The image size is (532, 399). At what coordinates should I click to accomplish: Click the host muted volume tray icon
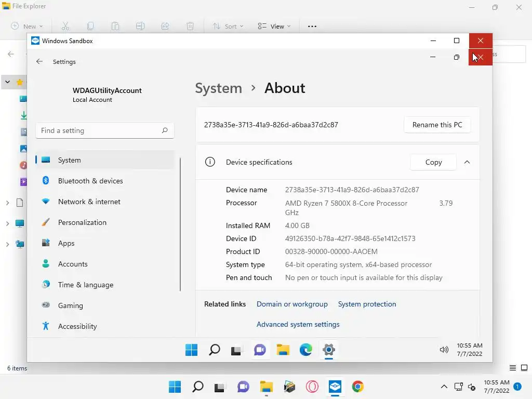tap(472, 387)
